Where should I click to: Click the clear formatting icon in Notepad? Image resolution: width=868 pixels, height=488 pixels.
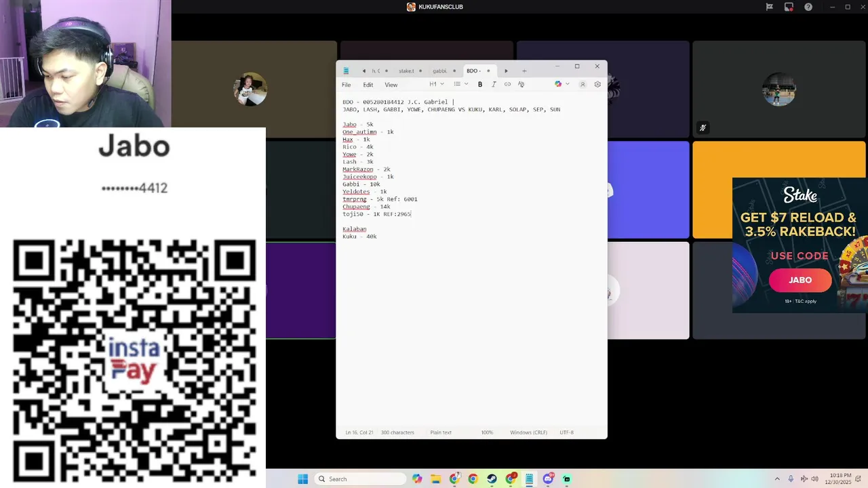click(521, 84)
